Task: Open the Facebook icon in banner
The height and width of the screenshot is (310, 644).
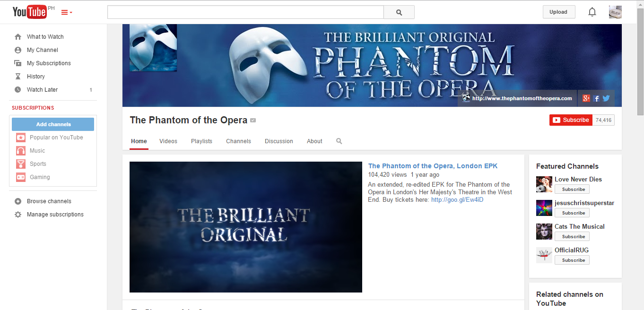Action: (x=596, y=98)
